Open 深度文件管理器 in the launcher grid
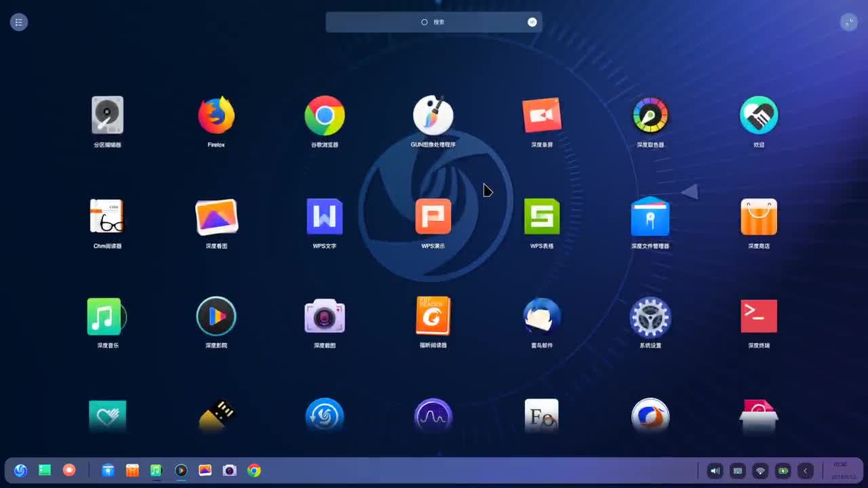Image resolution: width=868 pixels, height=488 pixels. (x=650, y=216)
